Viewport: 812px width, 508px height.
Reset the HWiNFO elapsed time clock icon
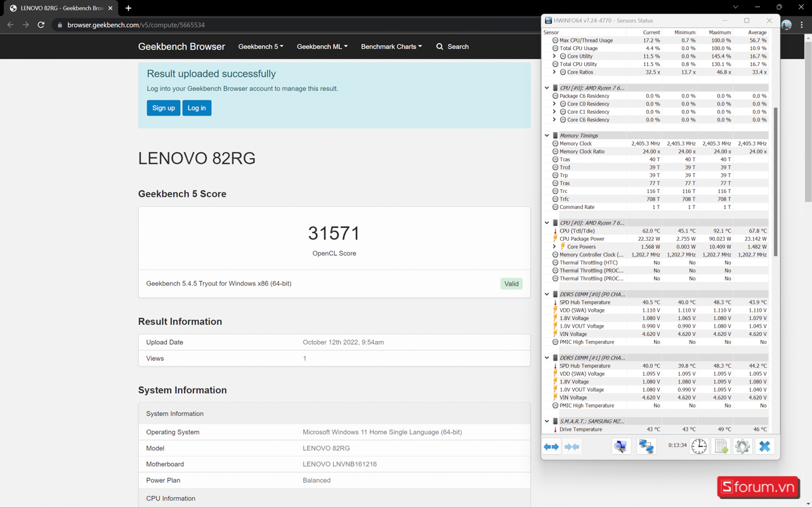tap(699, 446)
